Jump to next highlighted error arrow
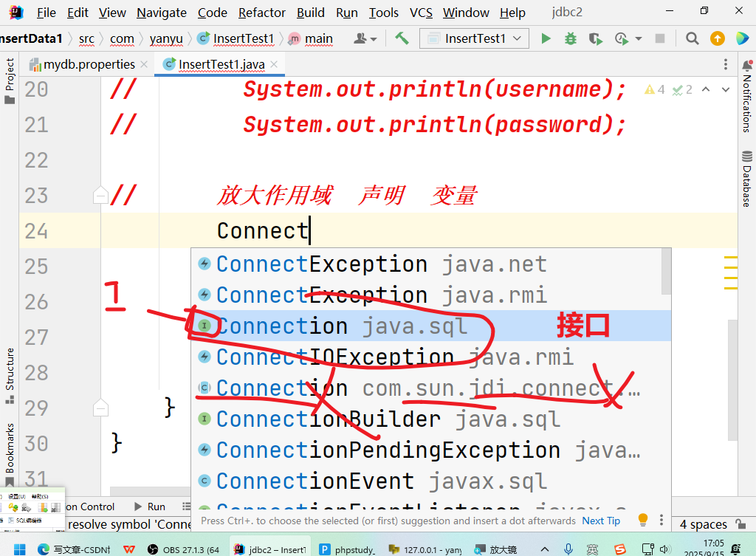The height and width of the screenshot is (556, 756). click(726, 89)
